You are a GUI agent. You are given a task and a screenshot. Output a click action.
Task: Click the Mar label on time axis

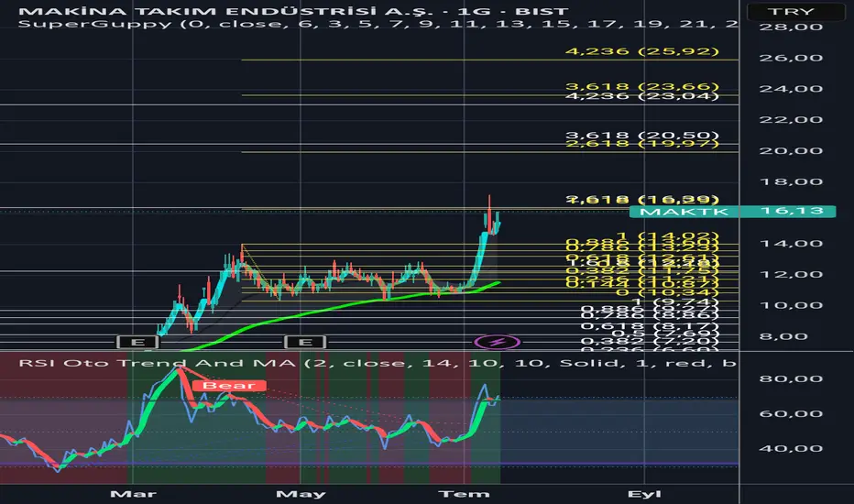point(133,494)
